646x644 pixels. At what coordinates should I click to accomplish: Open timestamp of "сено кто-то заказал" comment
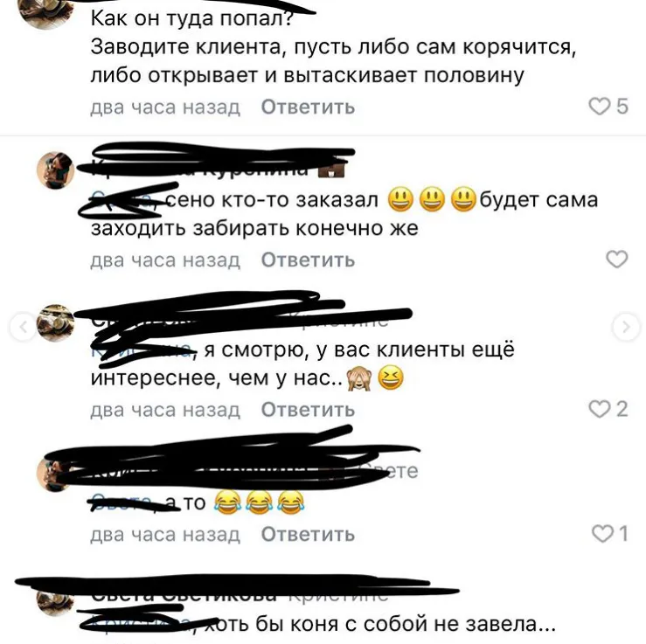(165, 260)
